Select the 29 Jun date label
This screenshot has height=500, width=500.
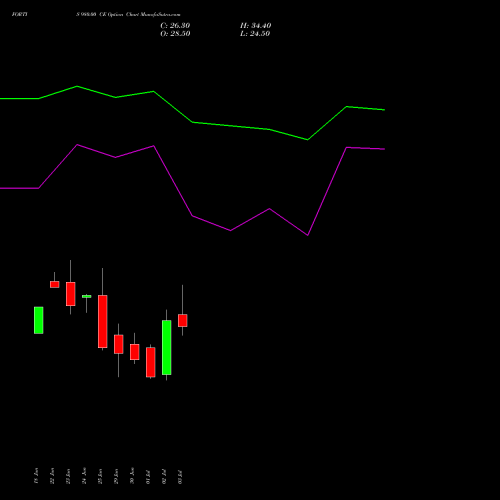point(116,476)
